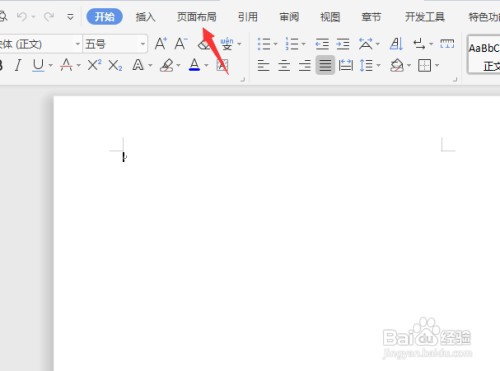Toggle underline formatting
The height and width of the screenshot is (371, 500).
[38, 65]
